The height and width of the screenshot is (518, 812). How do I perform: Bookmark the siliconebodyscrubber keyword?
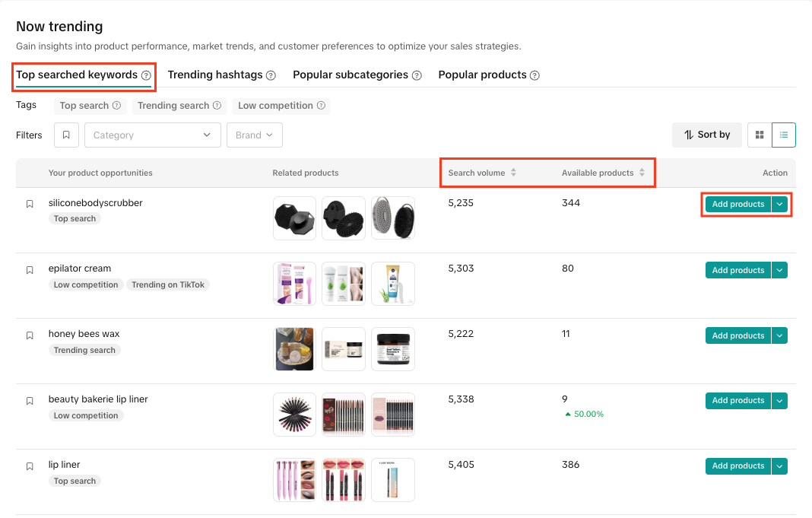[x=30, y=204]
